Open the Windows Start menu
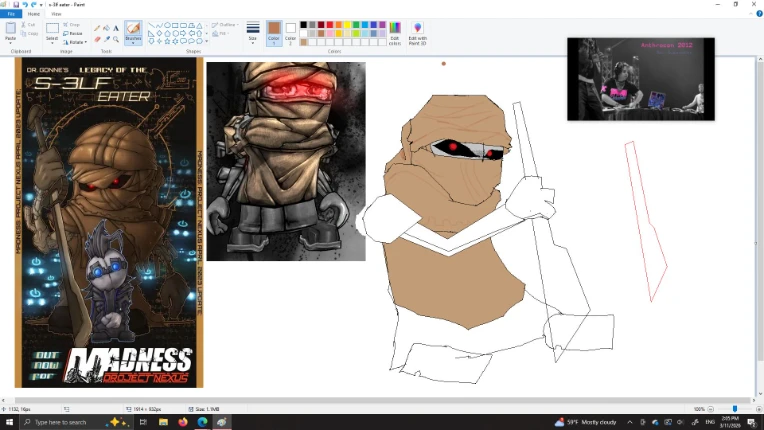 tap(9, 422)
